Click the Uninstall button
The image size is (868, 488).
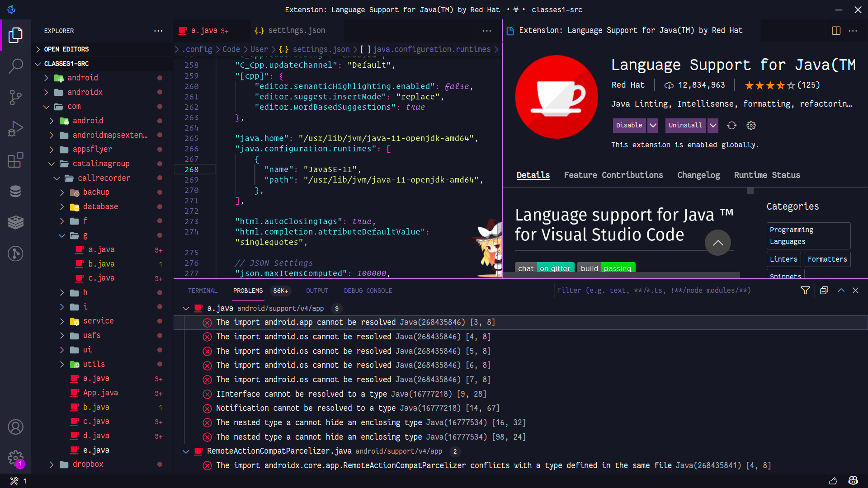pyautogui.click(x=685, y=126)
